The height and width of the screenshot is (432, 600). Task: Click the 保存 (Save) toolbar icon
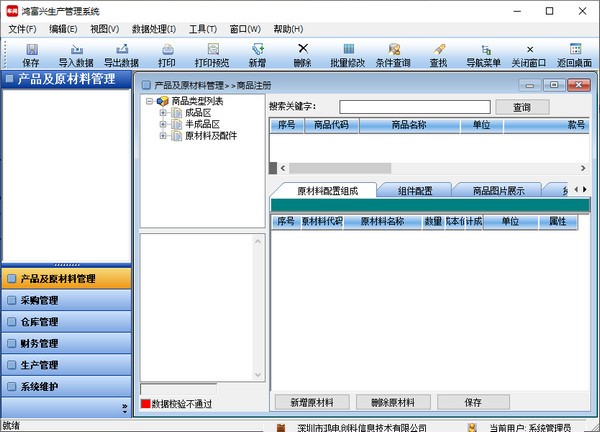(x=31, y=54)
